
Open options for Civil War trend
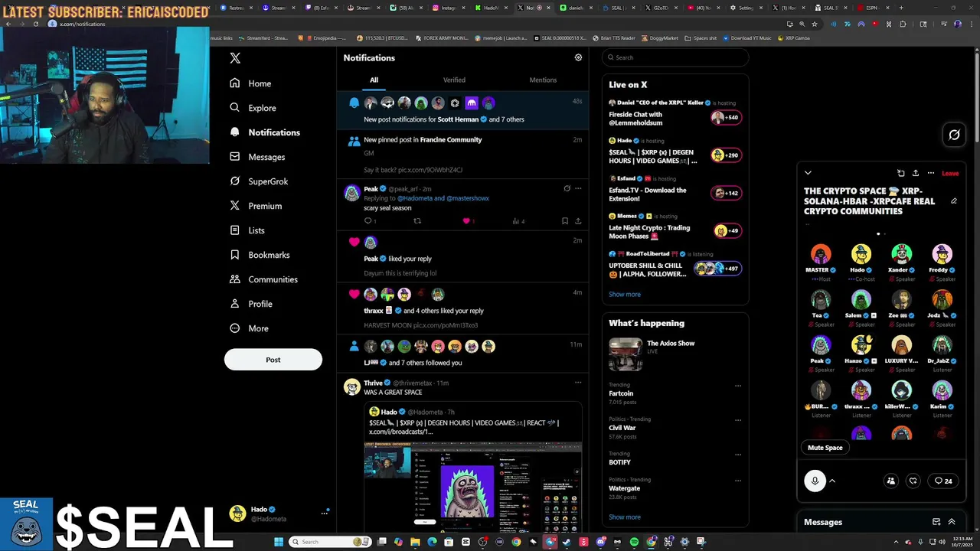click(x=738, y=420)
